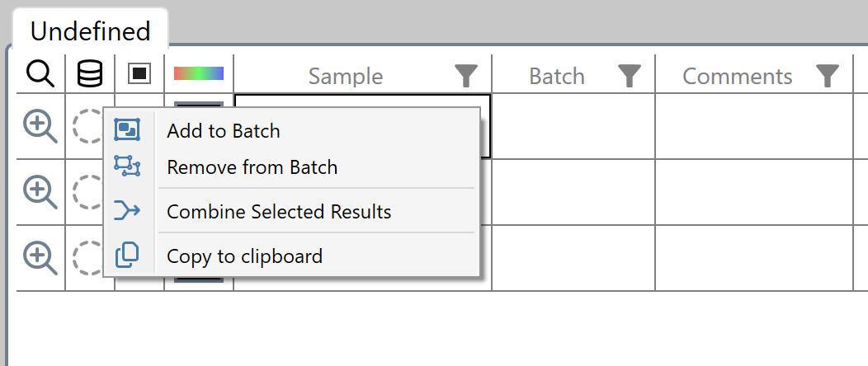Open the Sample column filter
Screen dimensions: 868x366
[x=466, y=77]
